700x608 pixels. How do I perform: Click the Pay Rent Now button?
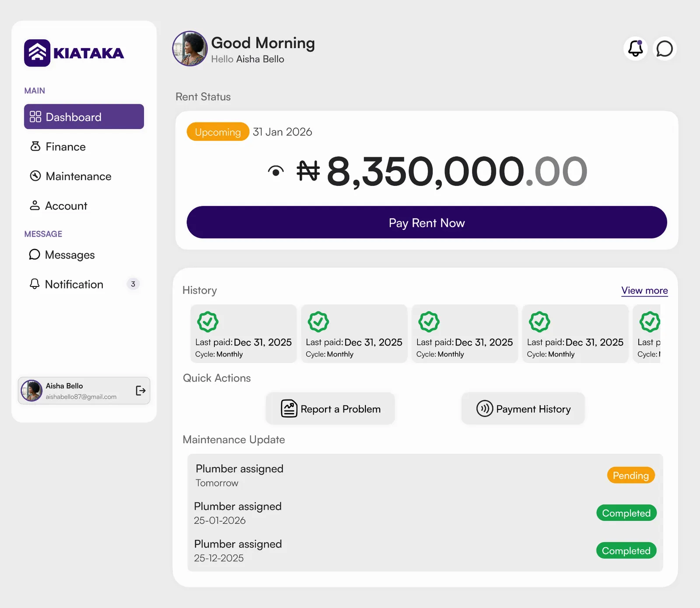click(x=427, y=222)
